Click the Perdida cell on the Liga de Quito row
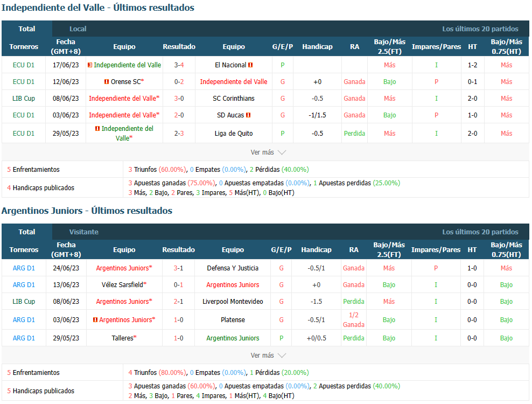The width and height of the screenshot is (532, 404). point(354,134)
